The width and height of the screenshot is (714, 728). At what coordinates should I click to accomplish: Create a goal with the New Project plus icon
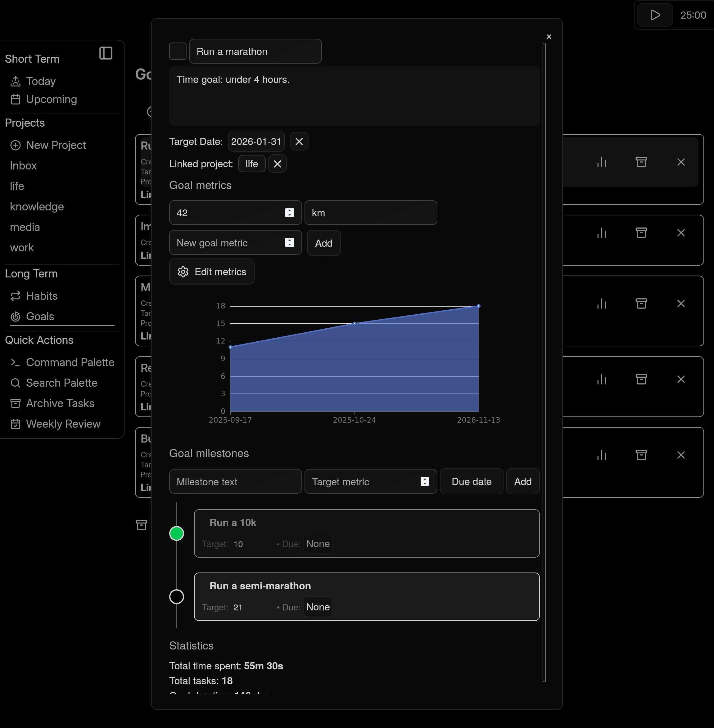click(16, 145)
